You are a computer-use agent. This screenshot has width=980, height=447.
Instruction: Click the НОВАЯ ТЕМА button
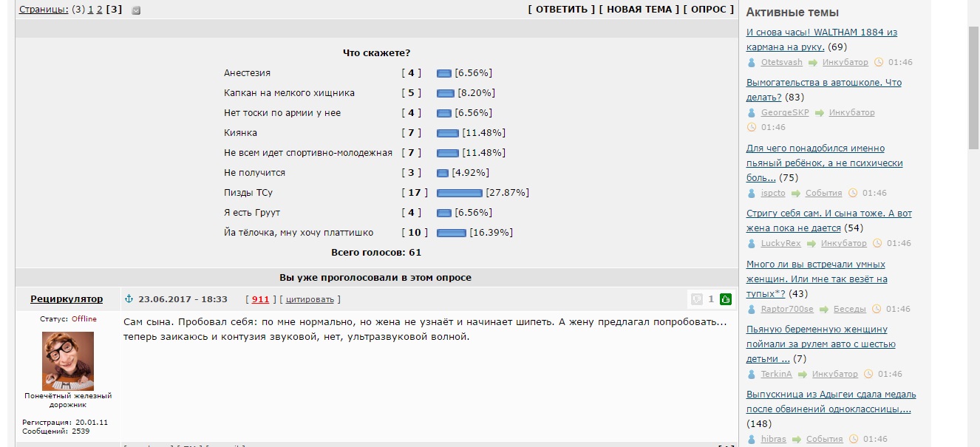pos(639,10)
